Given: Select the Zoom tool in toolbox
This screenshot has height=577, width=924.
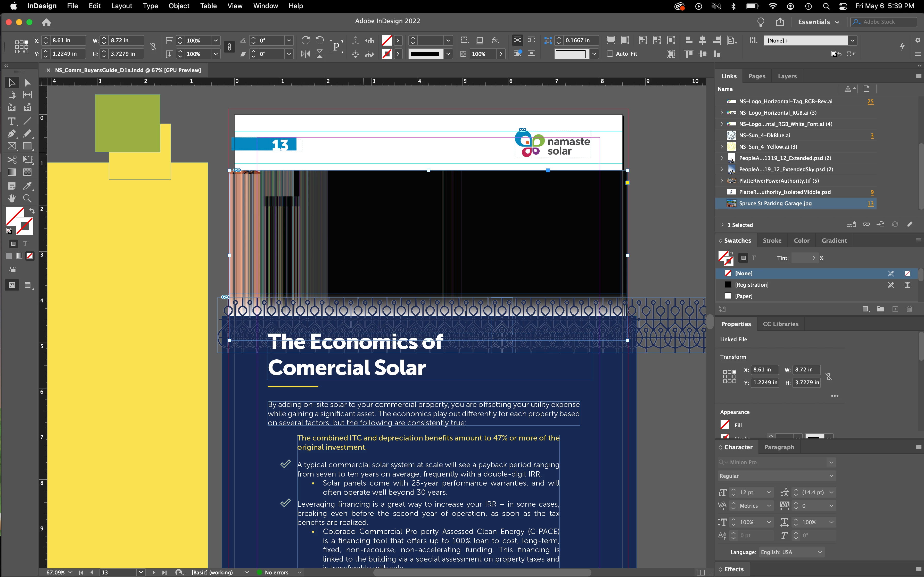Looking at the screenshot, I should point(27,198).
